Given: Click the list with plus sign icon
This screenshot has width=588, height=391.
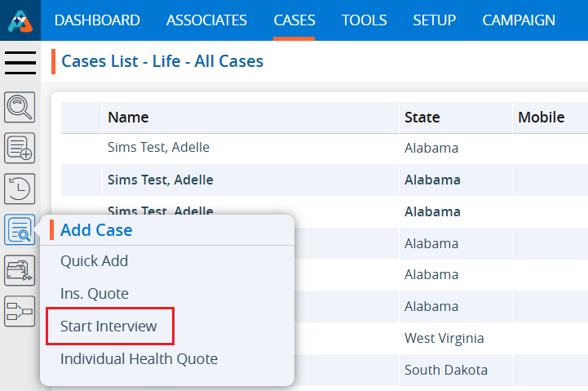Looking at the screenshot, I should 20,148.
